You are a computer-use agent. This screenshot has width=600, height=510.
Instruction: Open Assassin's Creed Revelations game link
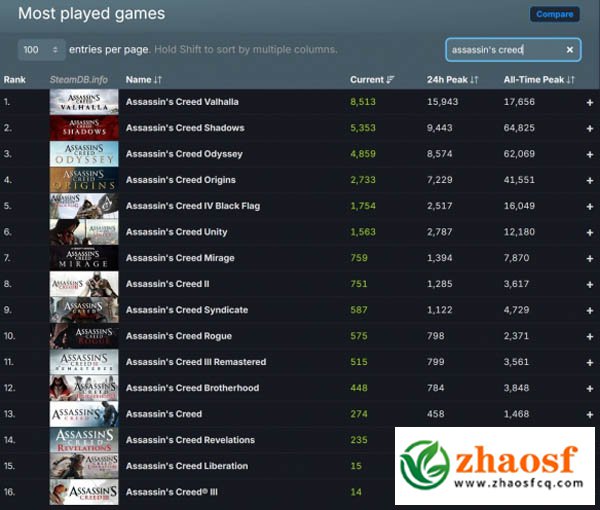tap(190, 440)
